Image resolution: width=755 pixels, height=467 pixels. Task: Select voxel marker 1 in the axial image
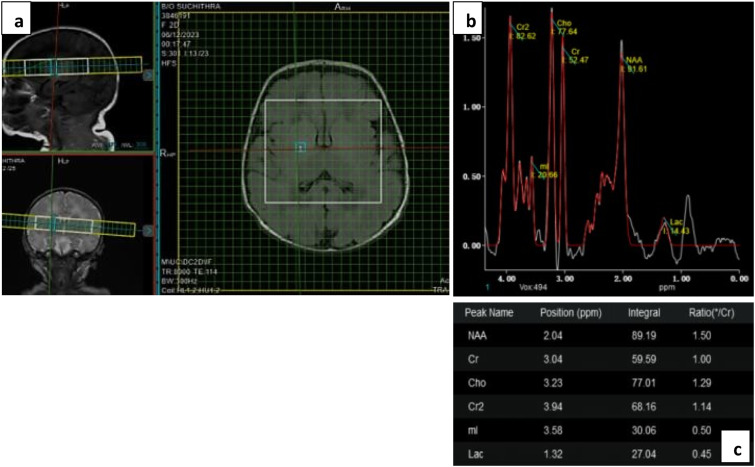click(301, 147)
